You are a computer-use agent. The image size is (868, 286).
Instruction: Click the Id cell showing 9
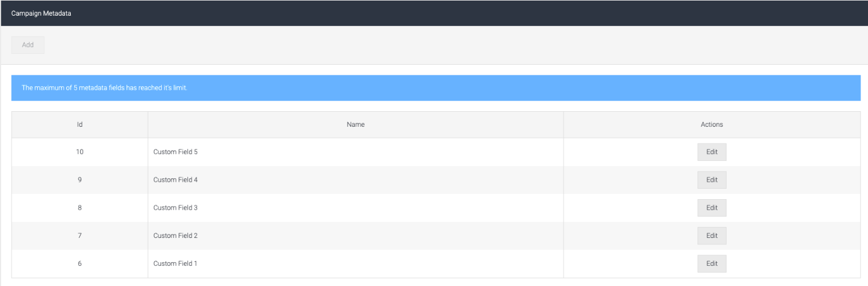[79, 180]
